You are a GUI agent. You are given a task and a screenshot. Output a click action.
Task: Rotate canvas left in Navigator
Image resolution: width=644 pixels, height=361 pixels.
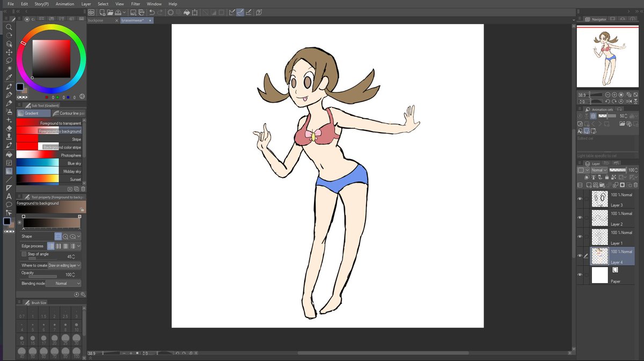pos(607,101)
